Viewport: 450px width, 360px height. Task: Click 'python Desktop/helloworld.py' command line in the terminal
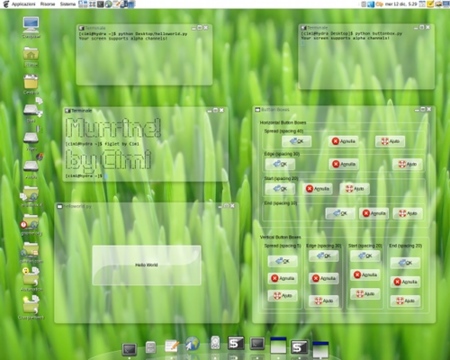tap(153, 34)
